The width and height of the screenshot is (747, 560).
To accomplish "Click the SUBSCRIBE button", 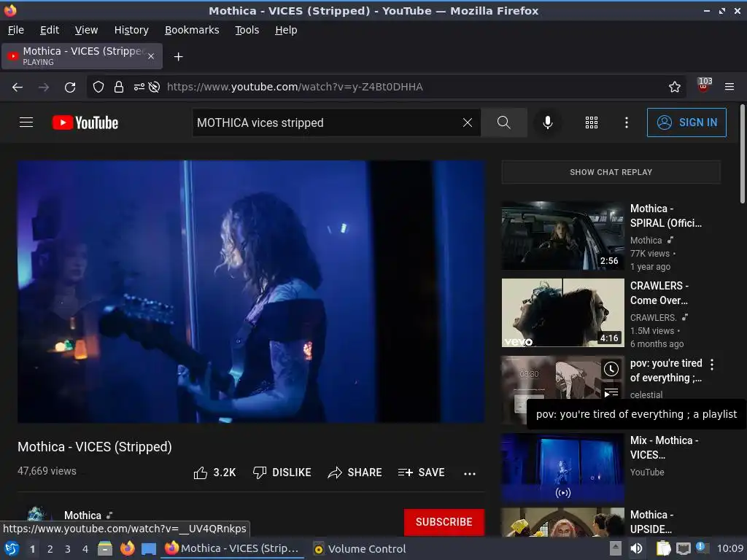I will pos(444,522).
